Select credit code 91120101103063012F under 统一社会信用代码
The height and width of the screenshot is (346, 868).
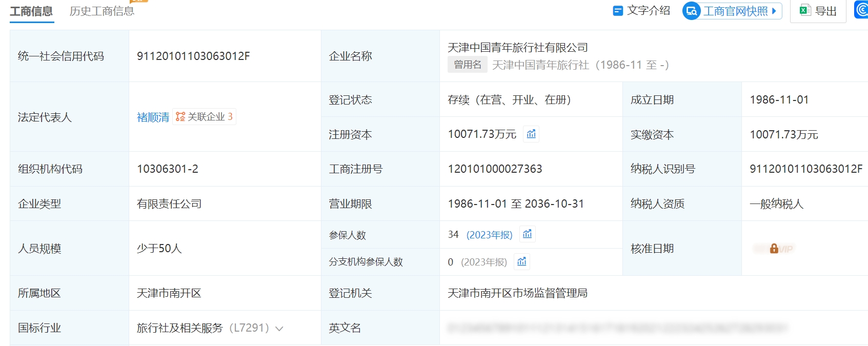[193, 56]
